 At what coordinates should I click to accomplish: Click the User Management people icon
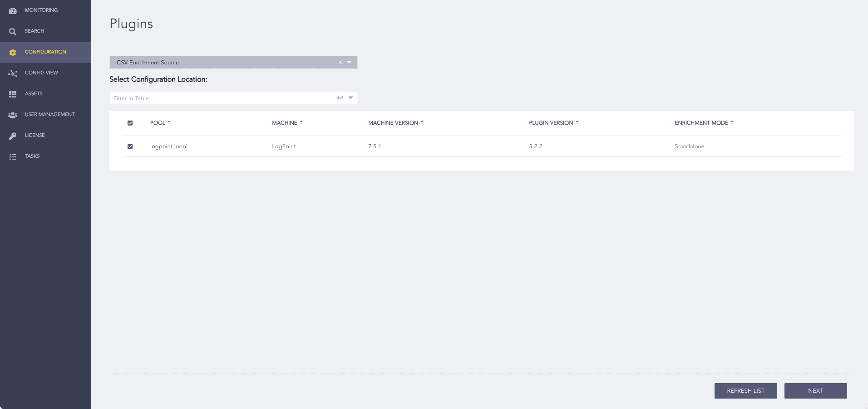[x=13, y=115]
